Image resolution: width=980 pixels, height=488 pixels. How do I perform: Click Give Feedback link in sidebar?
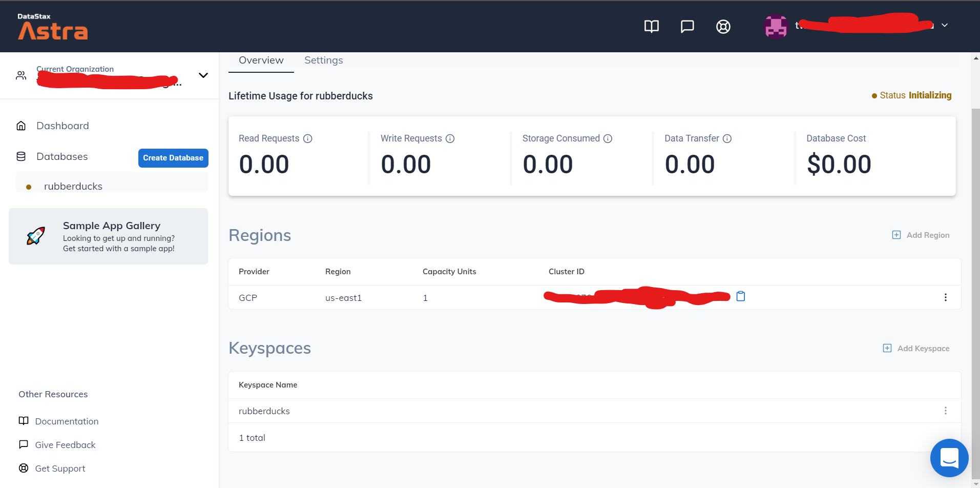coord(65,445)
